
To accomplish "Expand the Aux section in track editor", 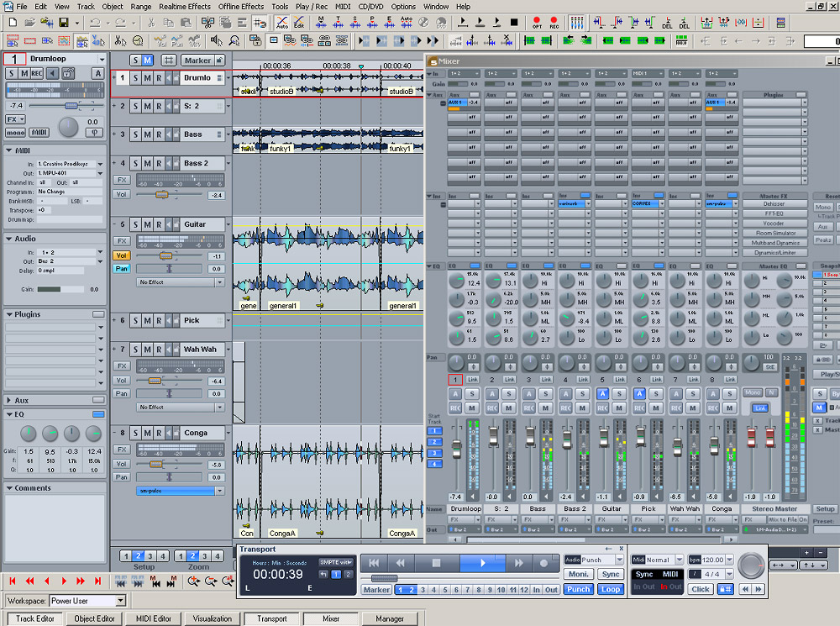I will click(9, 400).
